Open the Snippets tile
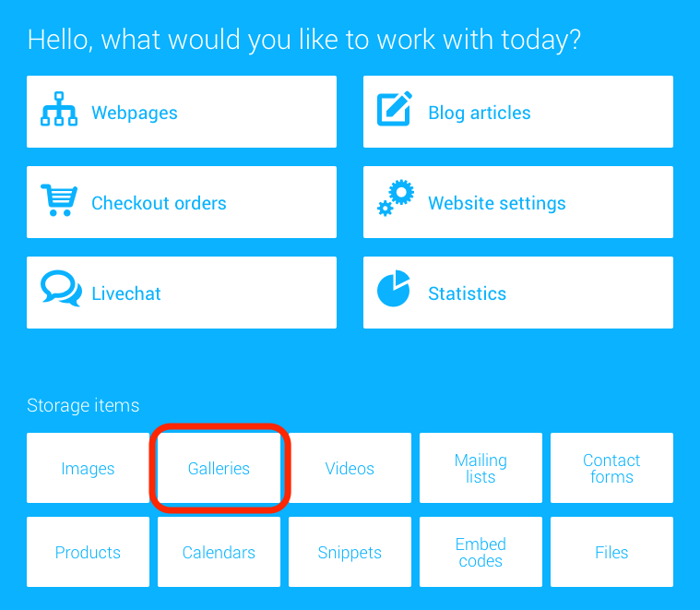 (350, 552)
